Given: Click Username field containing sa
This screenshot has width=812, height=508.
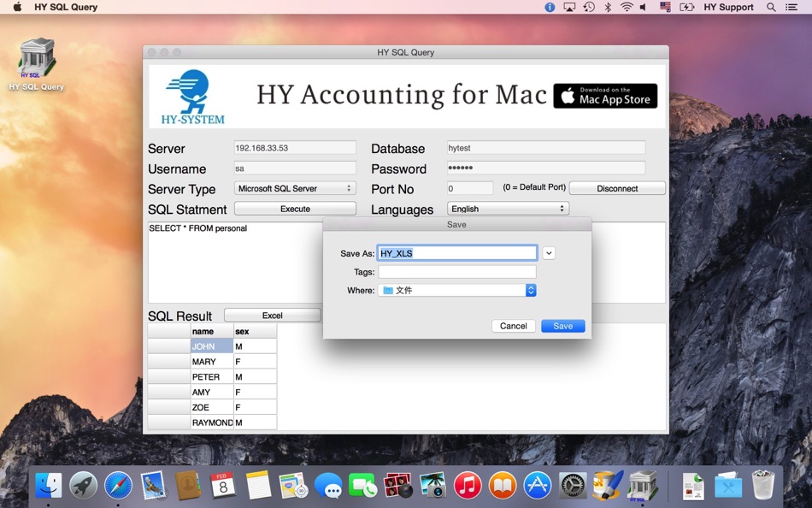Looking at the screenshot, I should click(295, 168).
